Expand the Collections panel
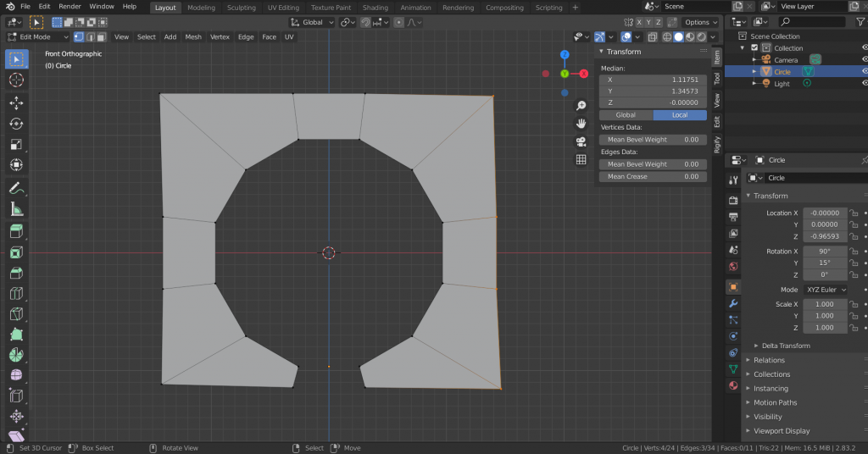This screenshot has height=454, width=868. click(771, 374)
